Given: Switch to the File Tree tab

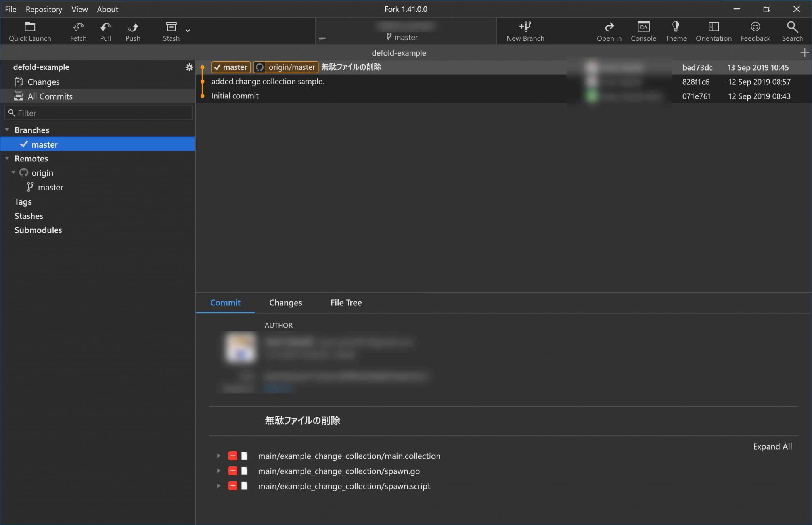Looking at the screenshot, I should pyautogui.click(x=346, y=303).
